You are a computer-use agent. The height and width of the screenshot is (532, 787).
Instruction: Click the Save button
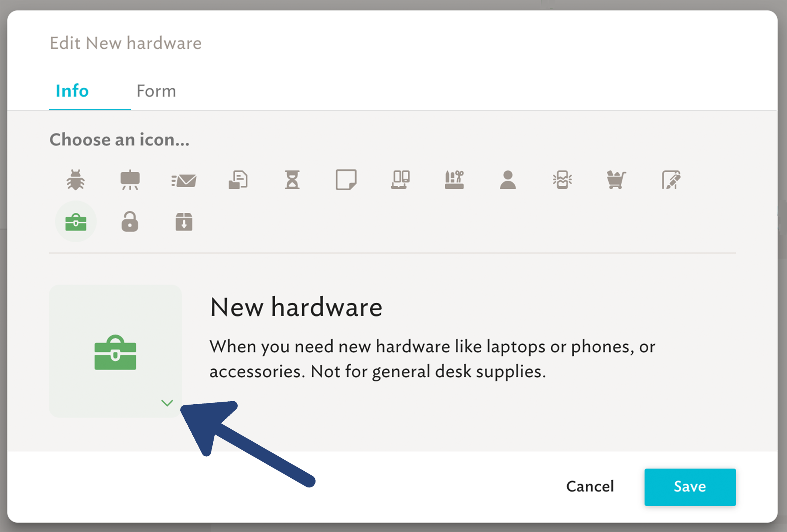[690, 487]
